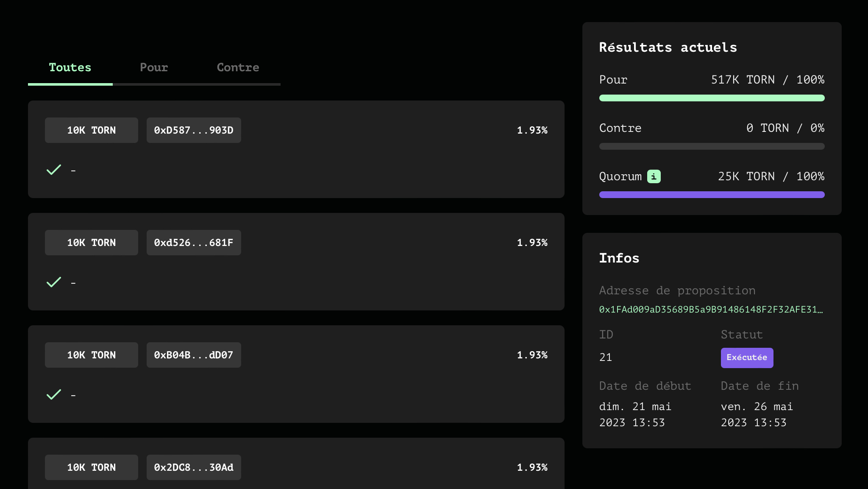Switch to the Toutes tab
This screenshot has height=489, width=868.
coord(70,67)
